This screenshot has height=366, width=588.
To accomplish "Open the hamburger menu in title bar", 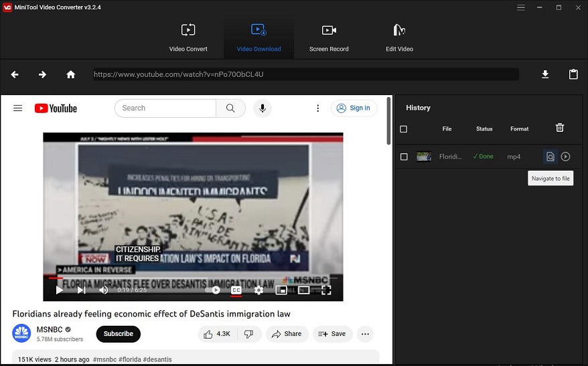I will click(x=521, y=7).
